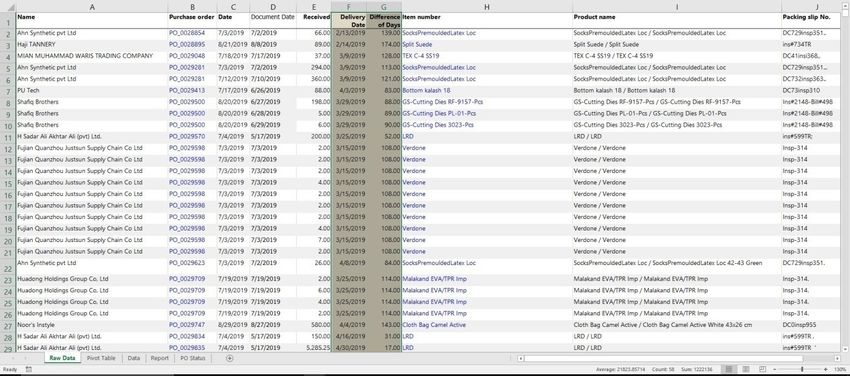The width and height of the screenshot is (850, 376).
Task: Open purchase order link PO_0028895
Action: 187,44
